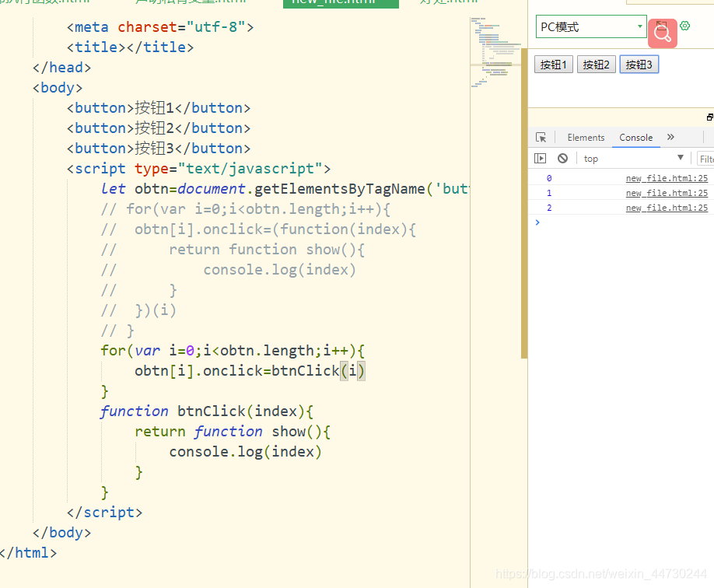The height and width of the screenshot is (588, 714).
Task: Click the 按钮2 button in preview
Action: pyautogui.click(x=596, y=65)
